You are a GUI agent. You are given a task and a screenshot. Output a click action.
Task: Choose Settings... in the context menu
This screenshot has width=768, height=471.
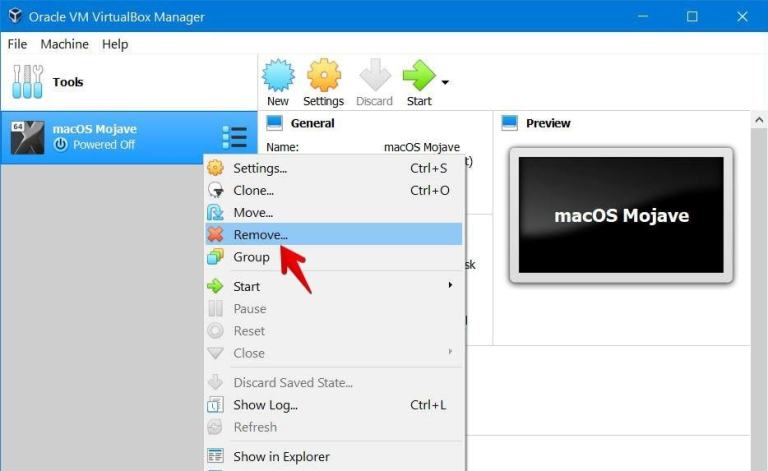coord(334,168)
